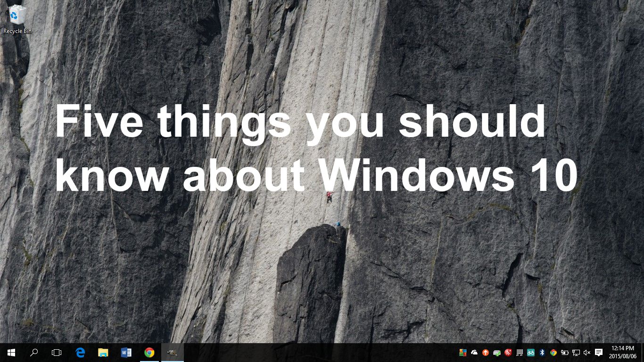Open the network connection tray icon
Image resolution: width=644 pixels, height=362 pixels.
[576, 353]
